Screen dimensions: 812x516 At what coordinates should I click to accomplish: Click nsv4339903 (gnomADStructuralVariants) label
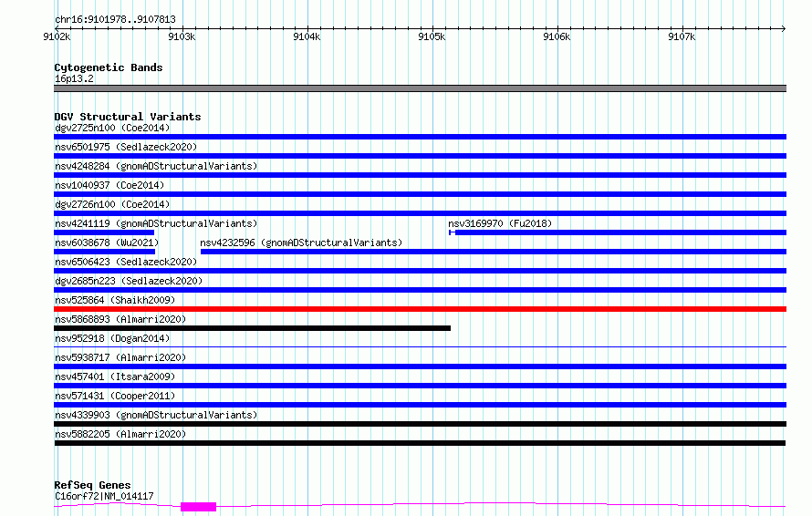[156, 415]
